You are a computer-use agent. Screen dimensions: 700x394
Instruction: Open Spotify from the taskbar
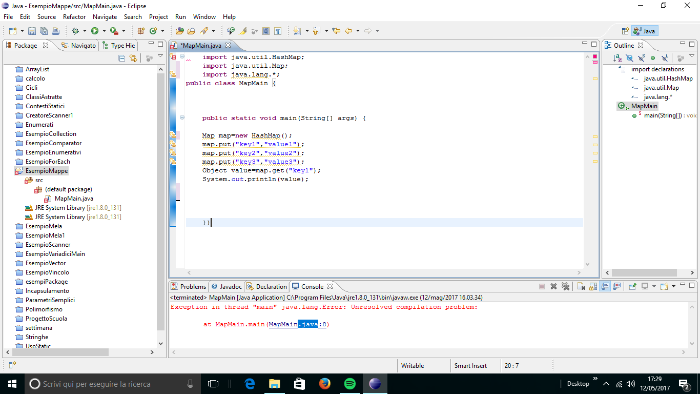[x=350, y=384]
